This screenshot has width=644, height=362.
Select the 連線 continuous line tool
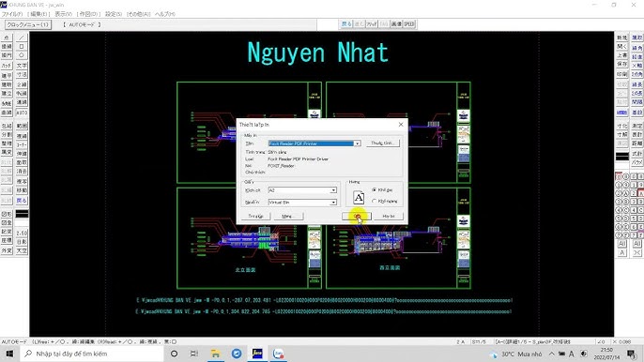coord(22,102)
